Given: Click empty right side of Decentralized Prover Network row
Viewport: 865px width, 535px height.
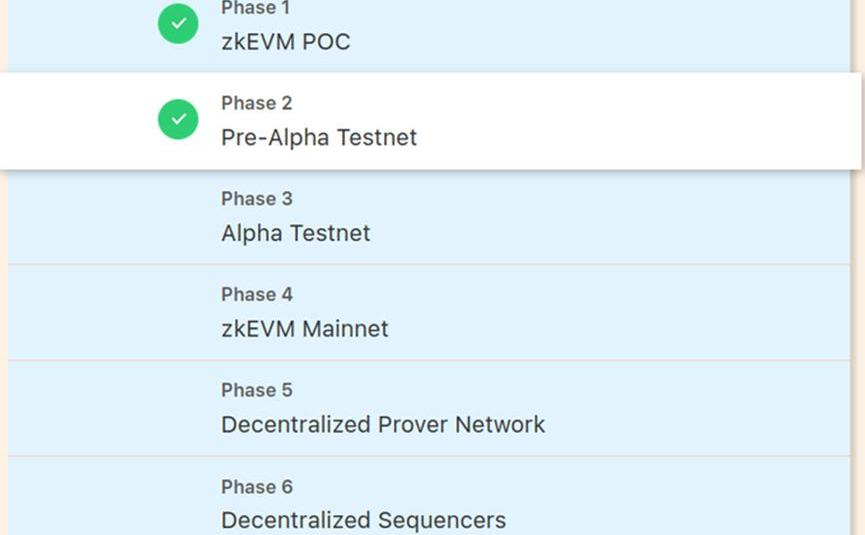Looking at the screenshot, I should coord(700,408).
